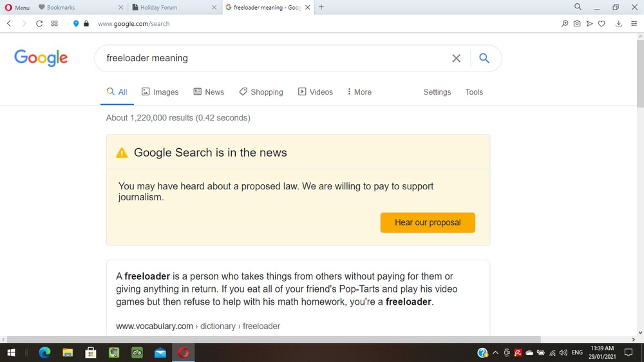The image size is (644, 362).
Task: Select the Images search tab
Action: coord(160,92)
